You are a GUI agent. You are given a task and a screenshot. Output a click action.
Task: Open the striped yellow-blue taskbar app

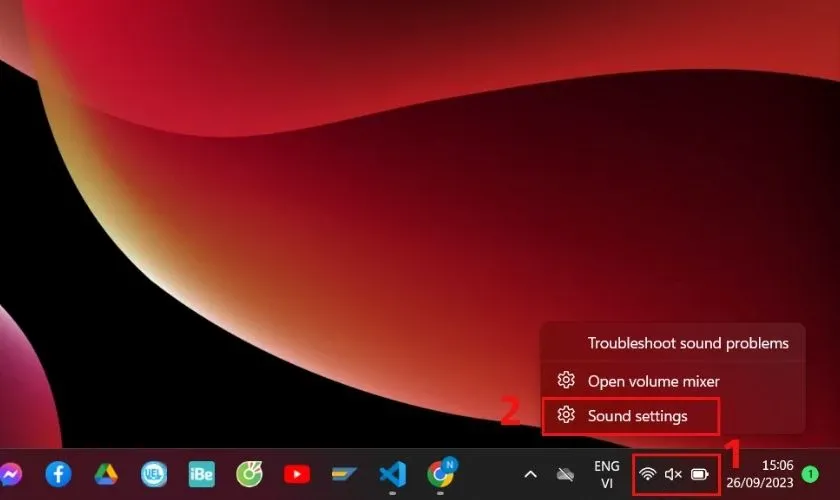point(344,473)
